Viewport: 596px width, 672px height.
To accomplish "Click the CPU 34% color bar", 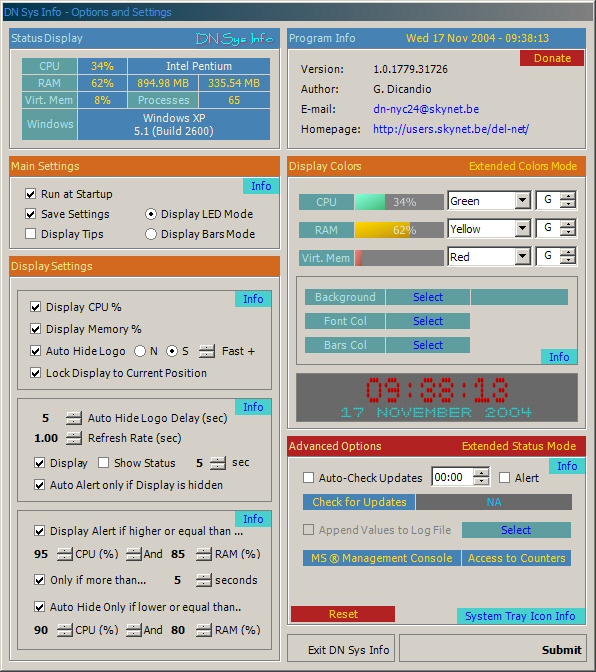I will point(399,202).
